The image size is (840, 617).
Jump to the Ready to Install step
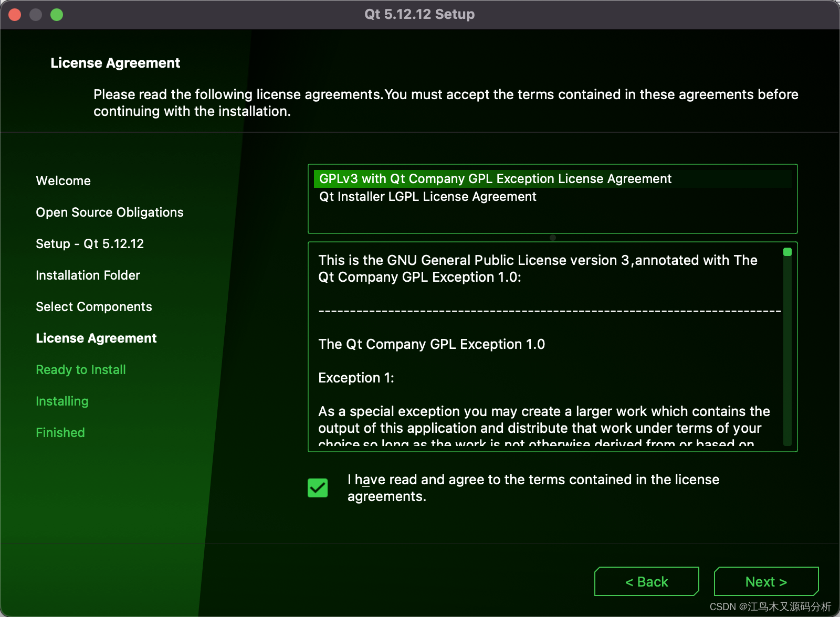tap(80, 369)
